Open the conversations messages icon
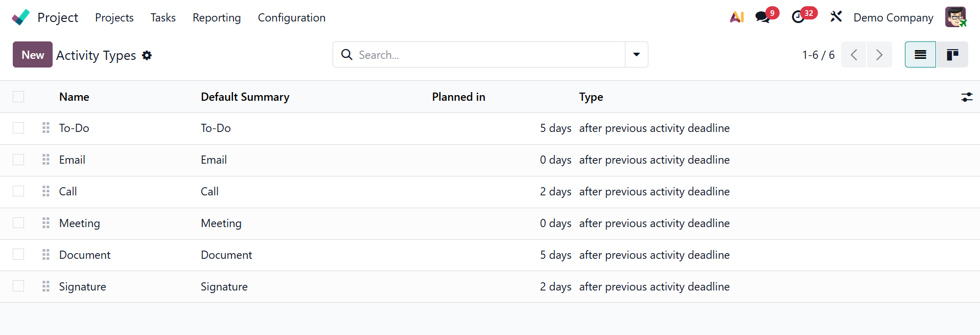Image resolution: width=980 pixels, height=335 pixels. click(763, 17)
